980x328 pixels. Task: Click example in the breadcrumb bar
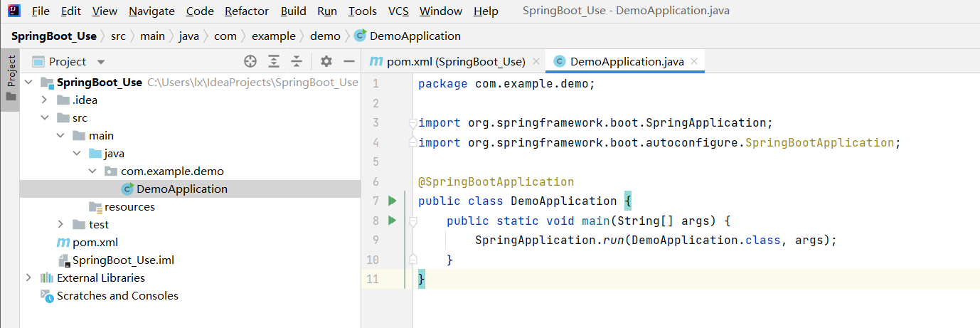tap(275, 36)
